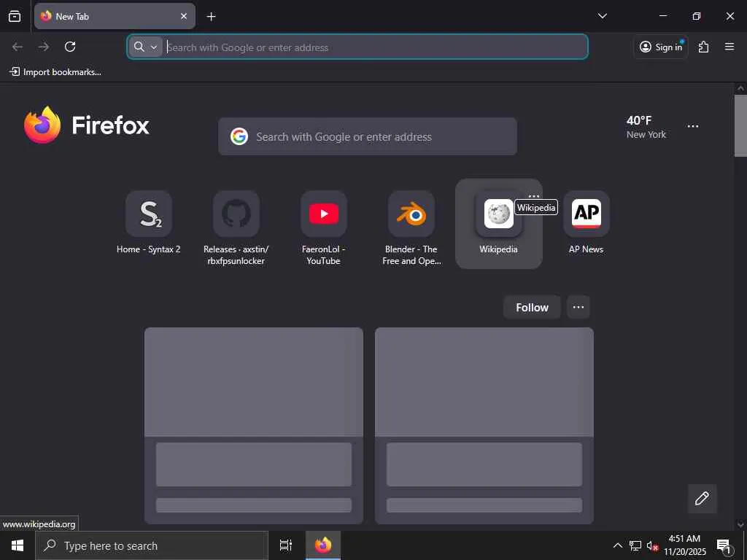This screenshot has height=560, width=747.
Task: Open the notification center icon
Action: coord(724,546)
